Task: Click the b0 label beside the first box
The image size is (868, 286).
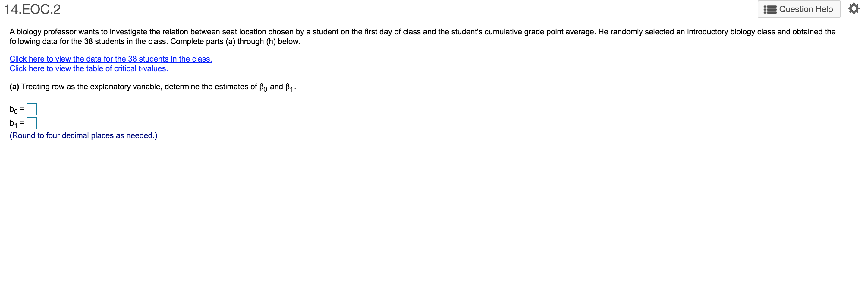Action: click(14, 110)
